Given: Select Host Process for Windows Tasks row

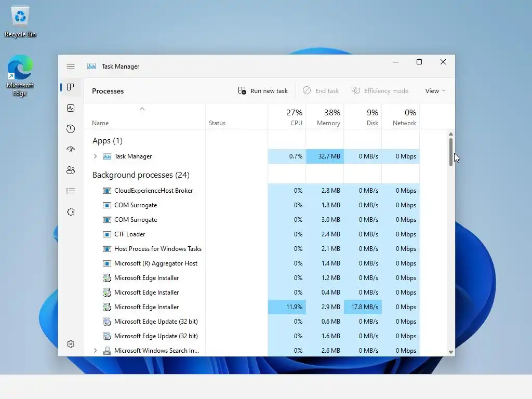Looking at the screenshot, I should click(x=252, y=249).
